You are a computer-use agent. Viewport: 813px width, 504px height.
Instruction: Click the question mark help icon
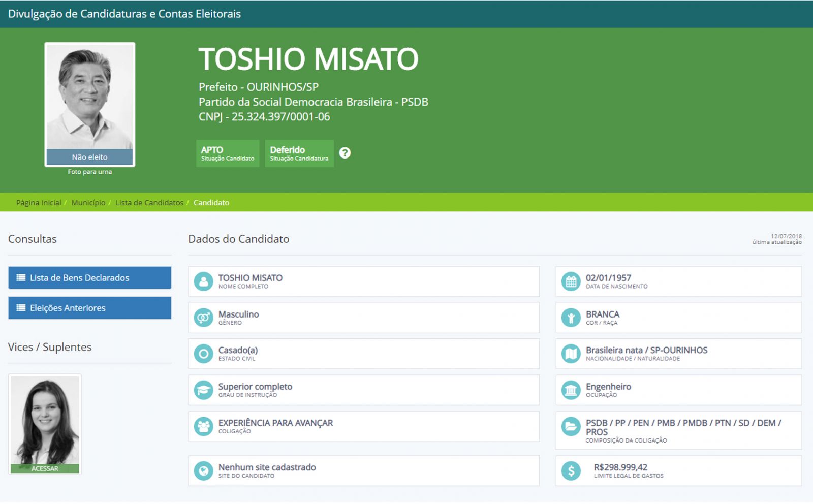tap(345, 153)
